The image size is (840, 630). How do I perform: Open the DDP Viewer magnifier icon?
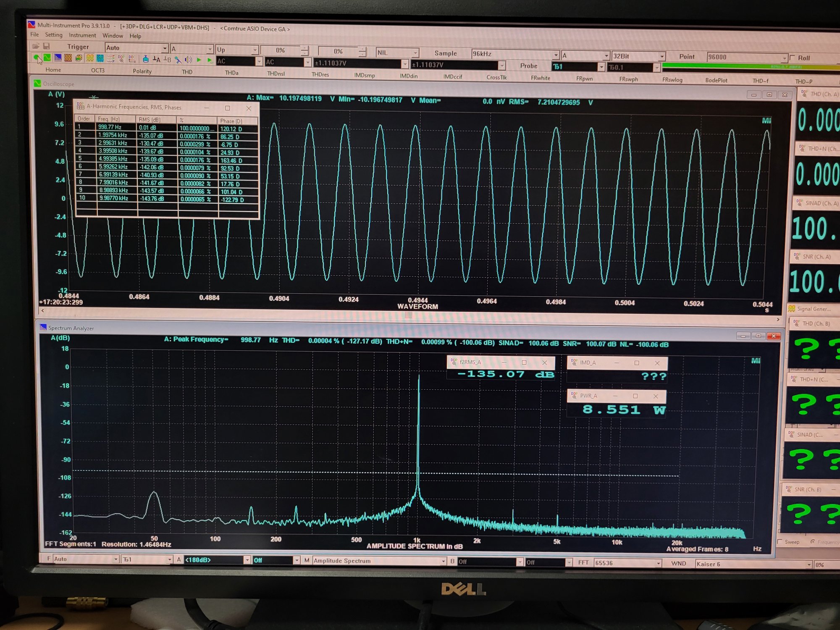point(121,59)
